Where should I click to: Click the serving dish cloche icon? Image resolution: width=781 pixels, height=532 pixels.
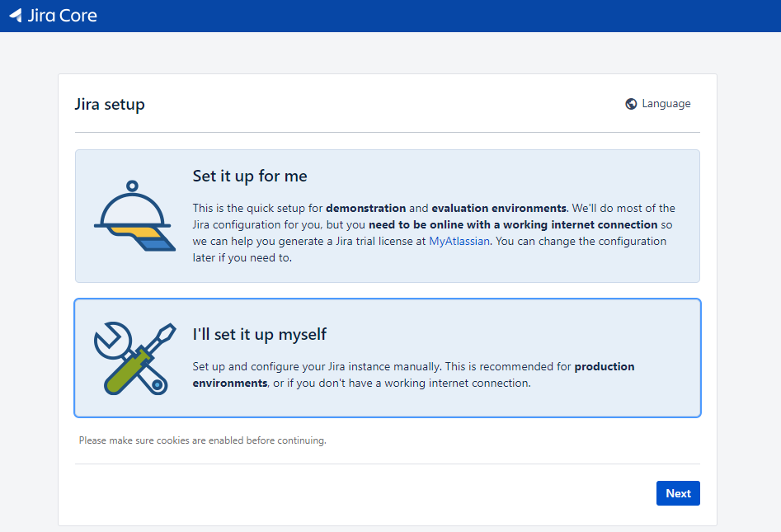point(134,216)
